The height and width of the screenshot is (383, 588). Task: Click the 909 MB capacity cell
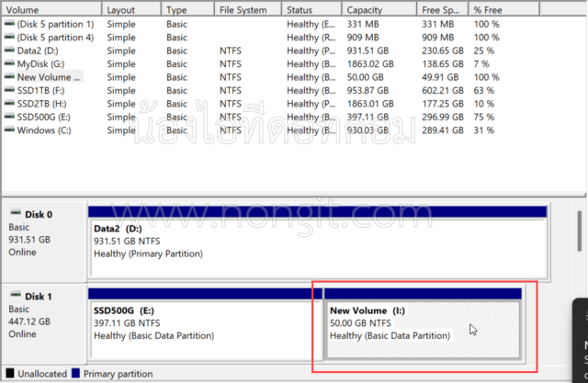click(363, 37)
